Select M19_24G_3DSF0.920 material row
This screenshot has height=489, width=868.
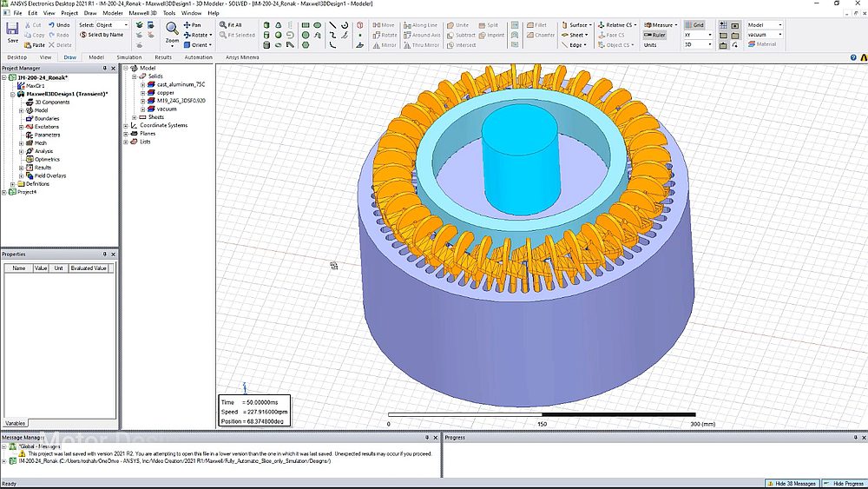coord(176,101)
